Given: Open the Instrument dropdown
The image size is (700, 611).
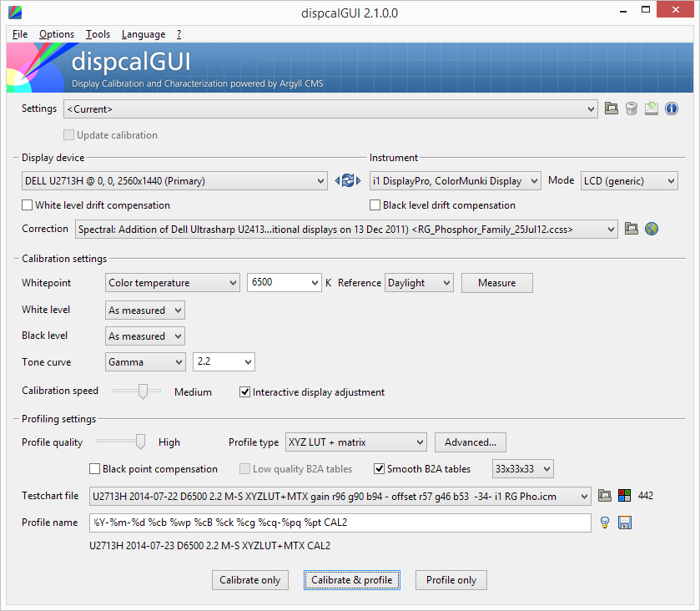Looking at the screenshot, I should [456, 181].
